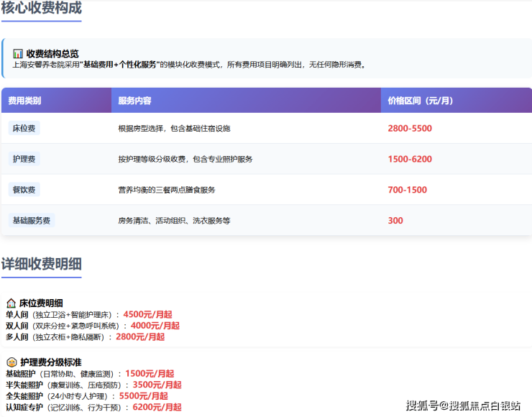The width and height of the screenshot is (532, 417).
Task: Click the icon beside 护理费分级标准
Action: click(x=11, y=362)
